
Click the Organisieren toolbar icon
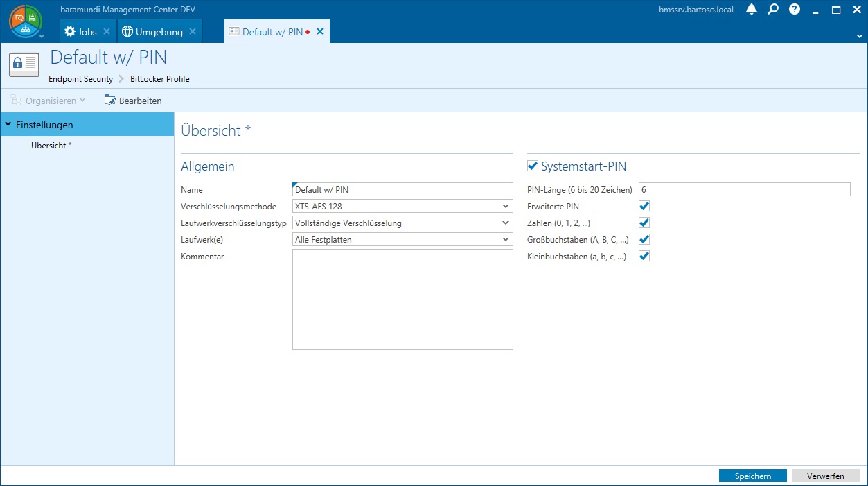(x=16, y=101)
